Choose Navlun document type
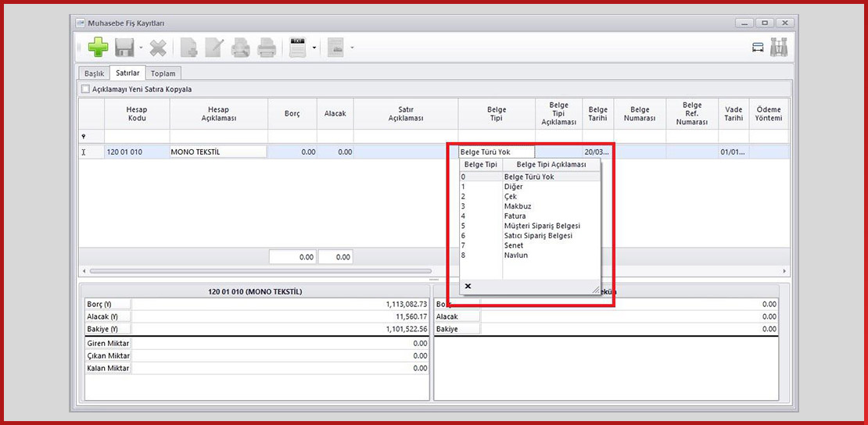 [529, 255]
